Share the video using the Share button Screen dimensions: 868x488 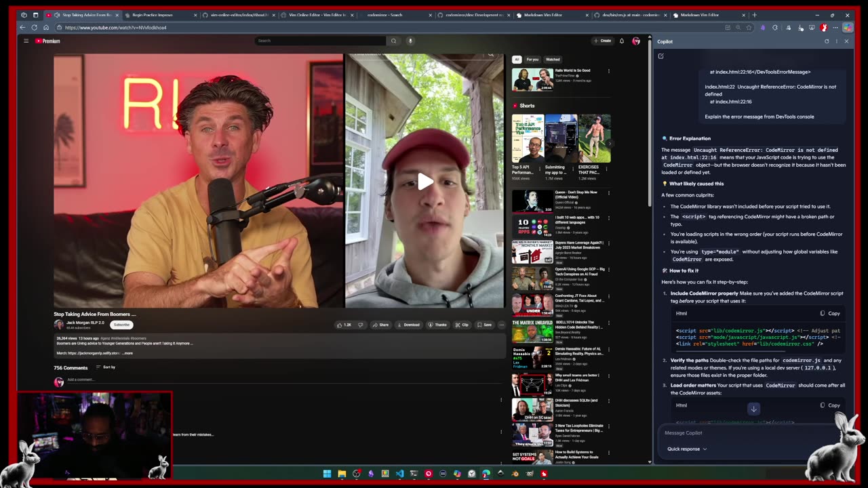coord(380,325)
